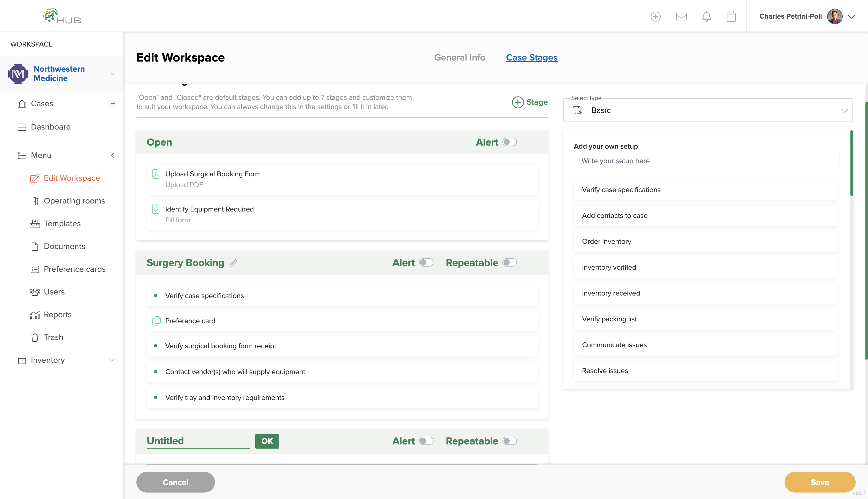
Task: Toggle the Alert switch for Untitled stage
Action: 426,441
